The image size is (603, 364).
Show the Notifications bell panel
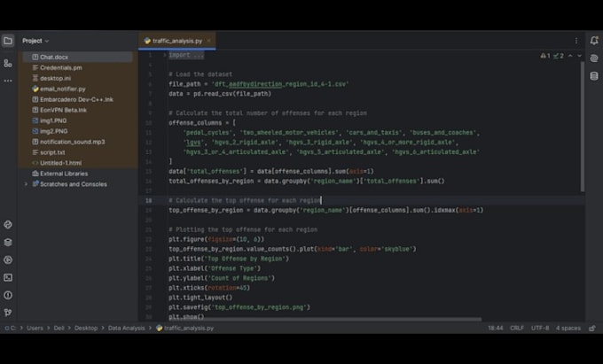pos(593,41)
